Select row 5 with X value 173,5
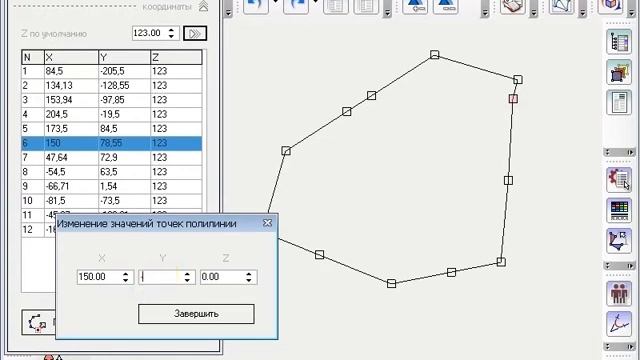 pyautogui.click(x=111, y=129)
